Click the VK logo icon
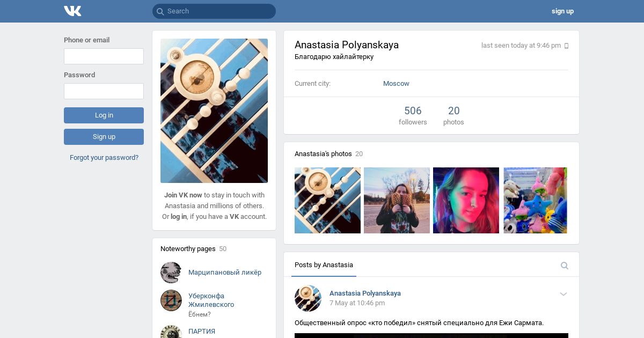644x338 pixels. pyautogui.click(x=72, y=11)
